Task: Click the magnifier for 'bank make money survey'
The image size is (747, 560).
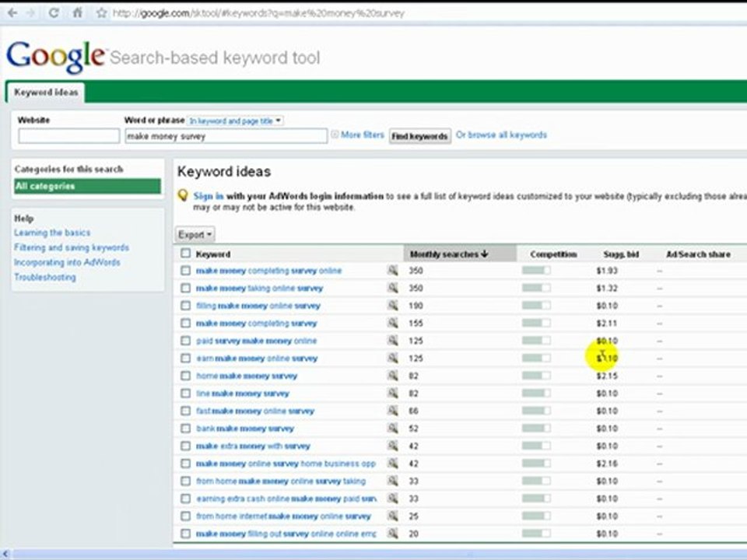Action: (x=392, y=429)
